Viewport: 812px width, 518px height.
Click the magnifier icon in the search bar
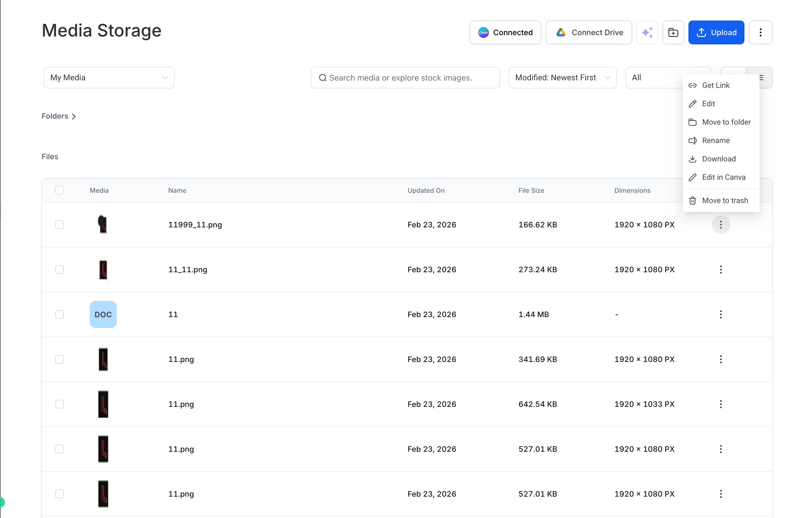click(322, 78)
